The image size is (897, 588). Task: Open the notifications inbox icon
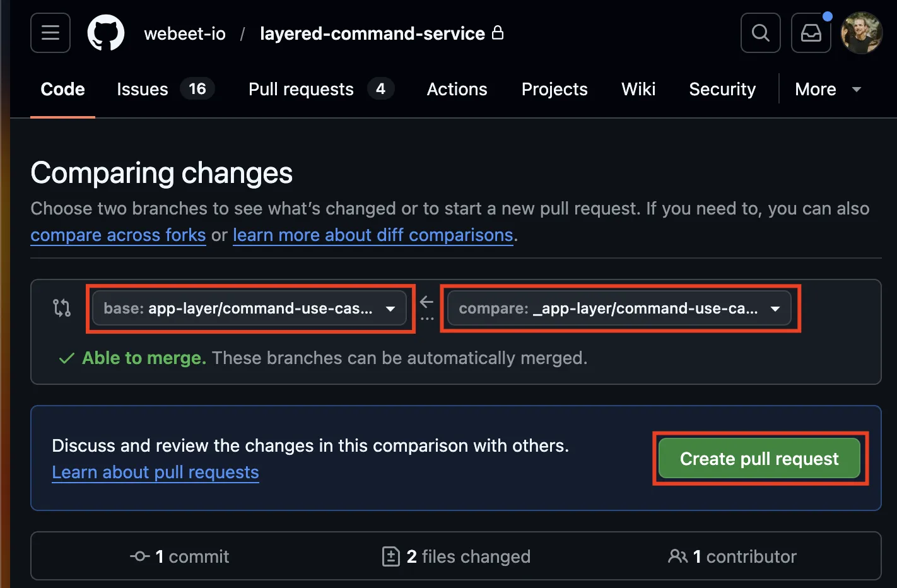tap(811, 33)
